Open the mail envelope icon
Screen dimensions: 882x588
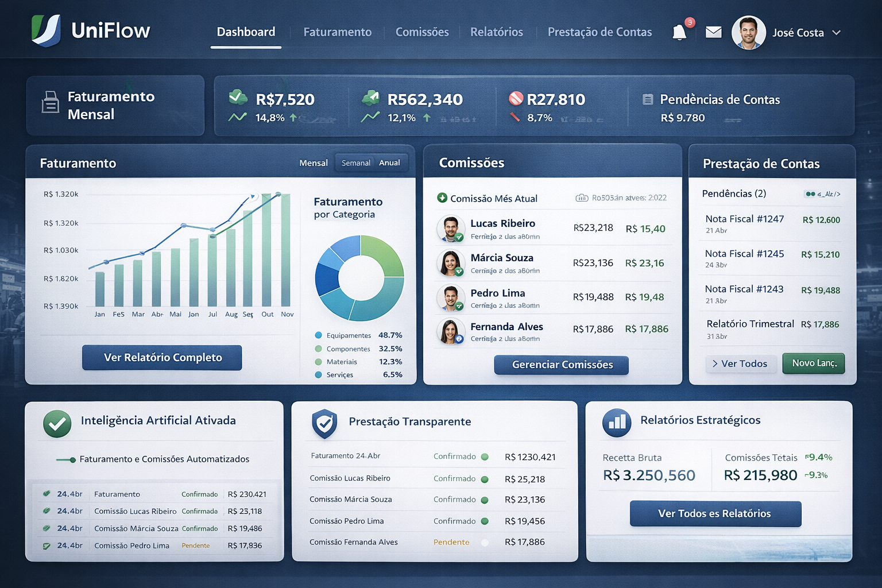point(713,32)
